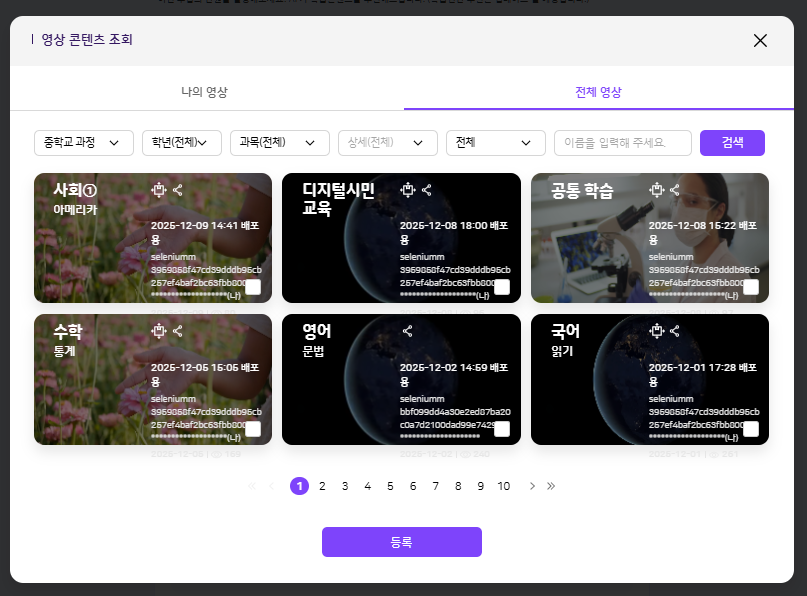This screenshot has width=807, height=596.
Task: Go to the next page using the single arrow
Action: tap(532, 486)
